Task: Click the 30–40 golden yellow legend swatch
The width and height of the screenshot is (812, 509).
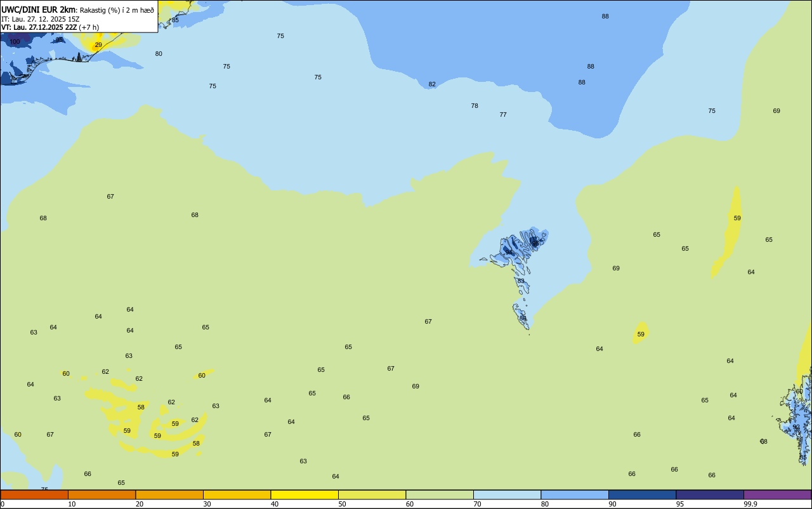Action: (237, 494)
